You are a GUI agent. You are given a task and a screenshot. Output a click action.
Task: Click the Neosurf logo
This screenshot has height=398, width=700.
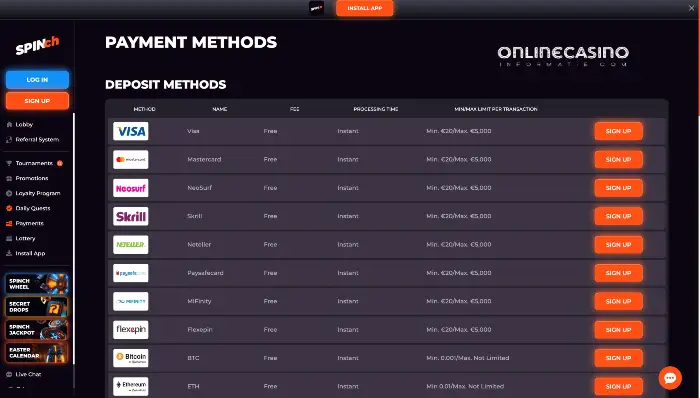pyautogui.click(x=130, y=188)
